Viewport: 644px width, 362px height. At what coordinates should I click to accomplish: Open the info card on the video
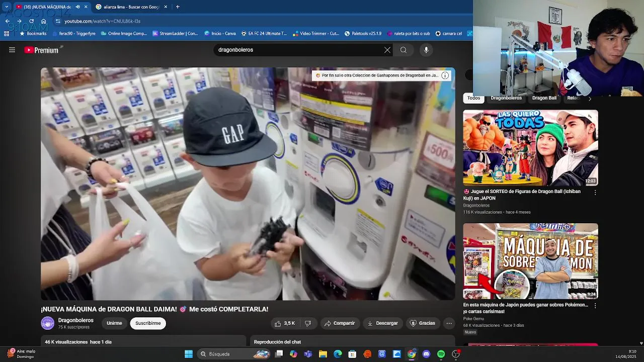[x=445, y=75]
